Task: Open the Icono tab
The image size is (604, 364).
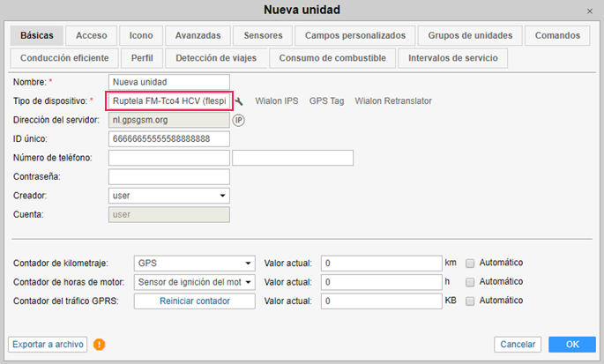Action: point(141,35)
